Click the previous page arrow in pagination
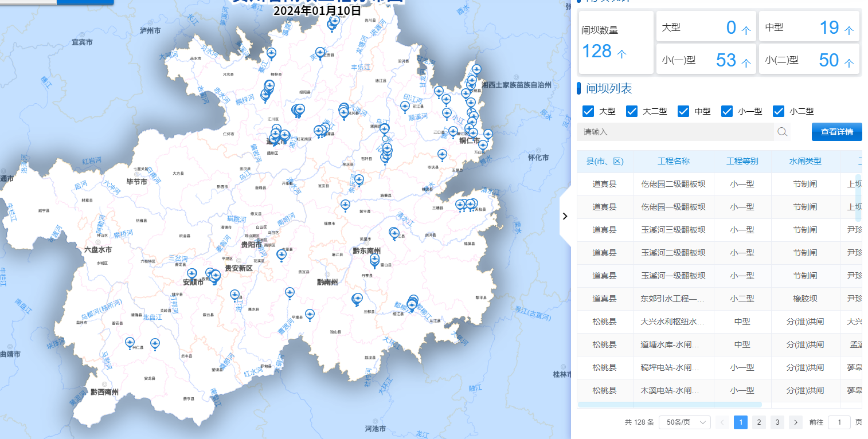868x439 pixels. point(722,422)
